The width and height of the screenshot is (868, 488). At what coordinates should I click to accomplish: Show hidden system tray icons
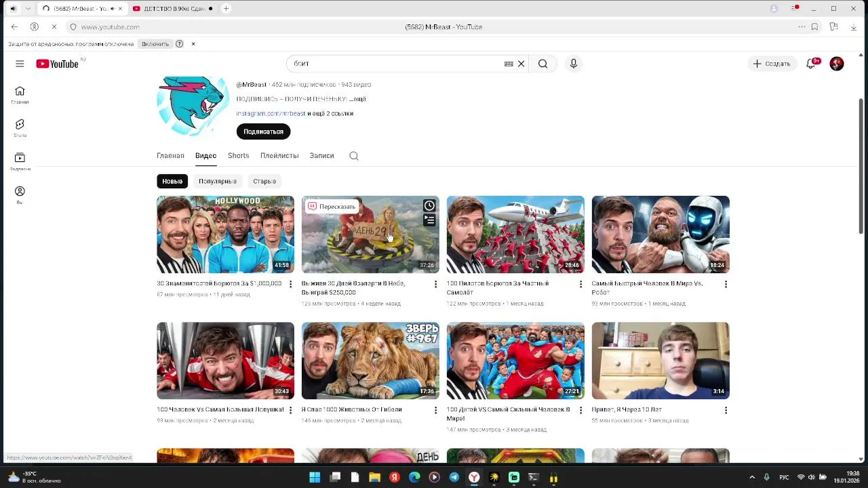pyautogui.click(x=751, y=477)
